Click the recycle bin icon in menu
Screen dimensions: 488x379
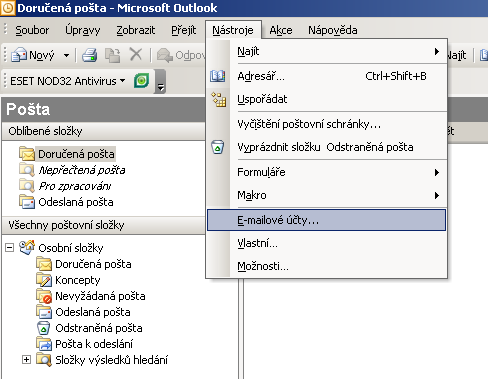[218, 147]
